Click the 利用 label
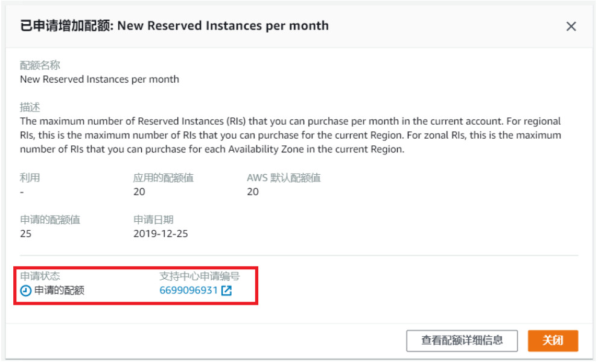598x364 pixels. click(x=30, y=177)
